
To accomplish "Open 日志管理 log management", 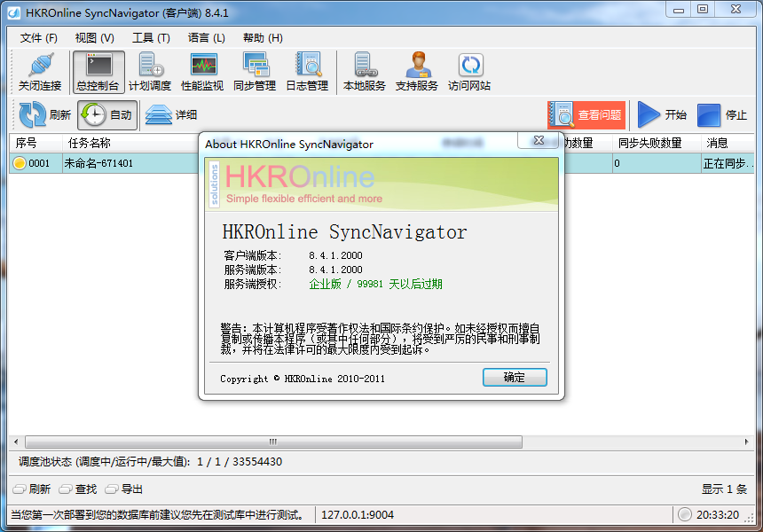I will [308, 72].
